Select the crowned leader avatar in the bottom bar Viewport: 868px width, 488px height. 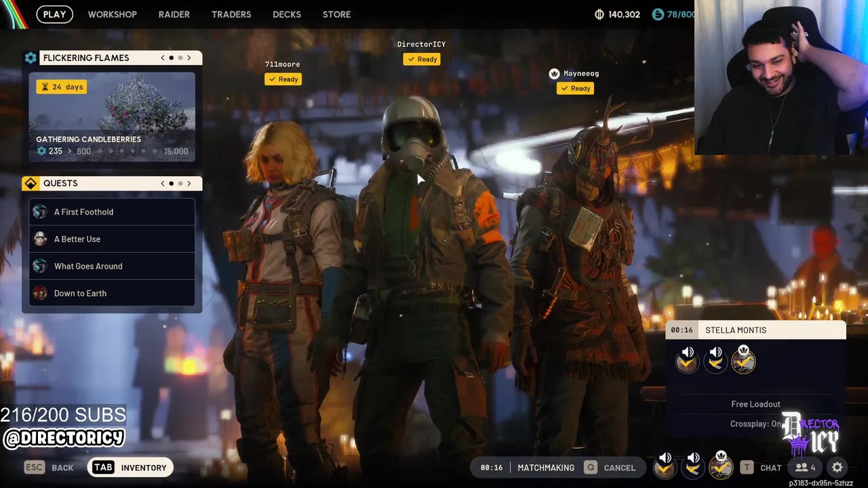[x=721, y=468]
